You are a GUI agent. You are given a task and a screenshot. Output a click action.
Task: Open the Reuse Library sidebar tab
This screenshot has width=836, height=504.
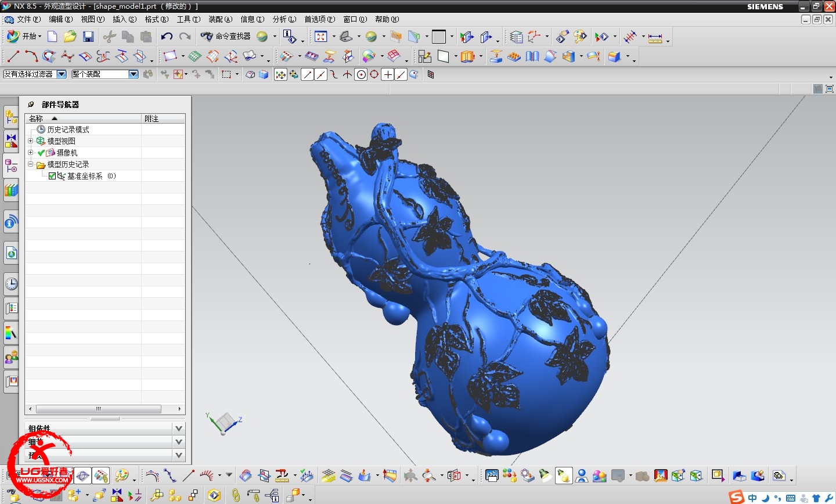[11, 190]
